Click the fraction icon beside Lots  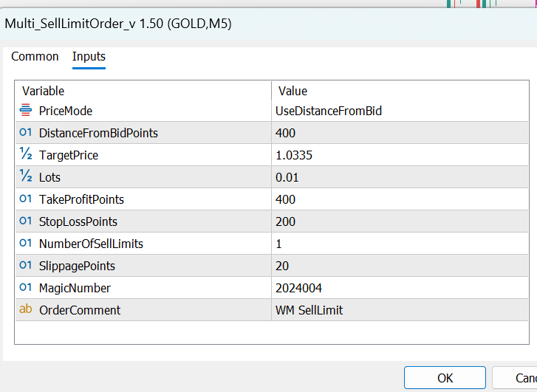click(26, 176)
